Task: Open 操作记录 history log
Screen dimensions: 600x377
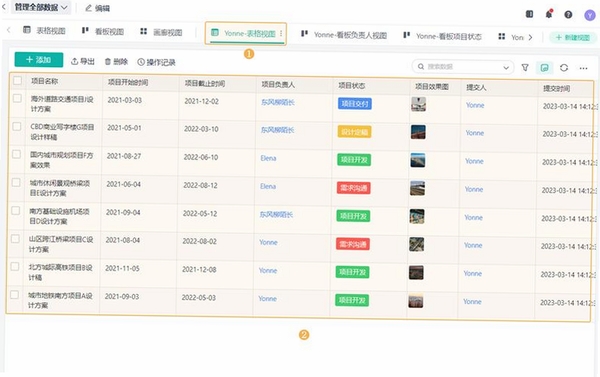Action: (x=156, y=62)
